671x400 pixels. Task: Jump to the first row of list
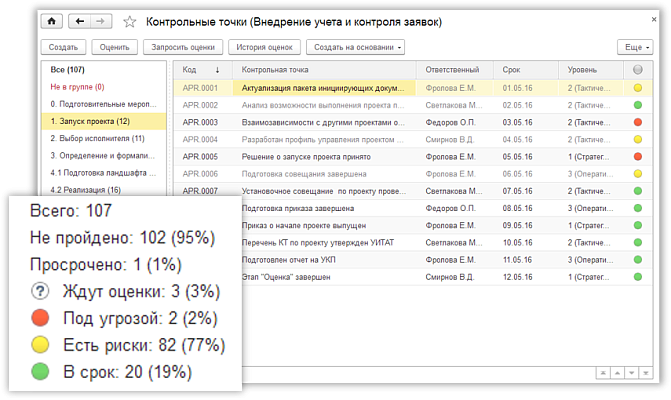pos(602,372)
